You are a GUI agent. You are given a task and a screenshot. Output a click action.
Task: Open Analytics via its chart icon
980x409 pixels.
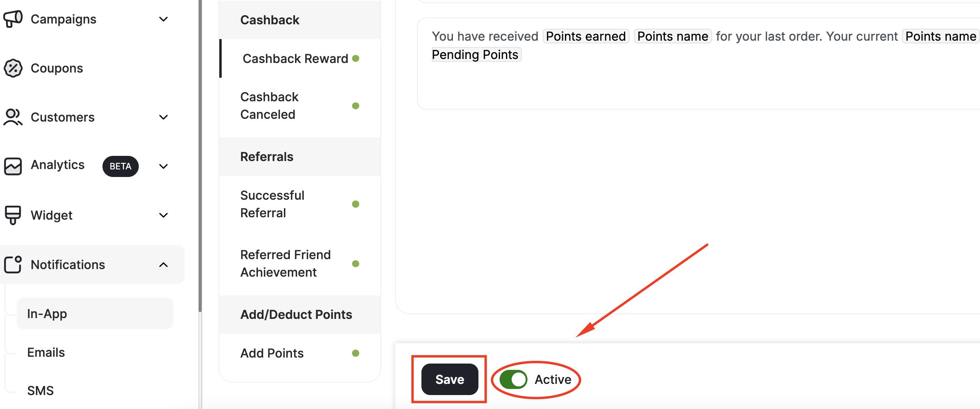point(12,166)
